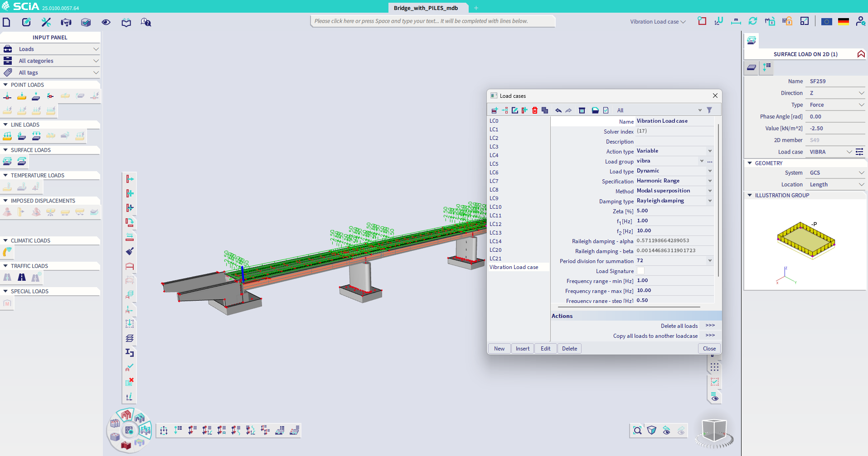Click the refresh arrows icon in top toolbar

pos(753,21)
